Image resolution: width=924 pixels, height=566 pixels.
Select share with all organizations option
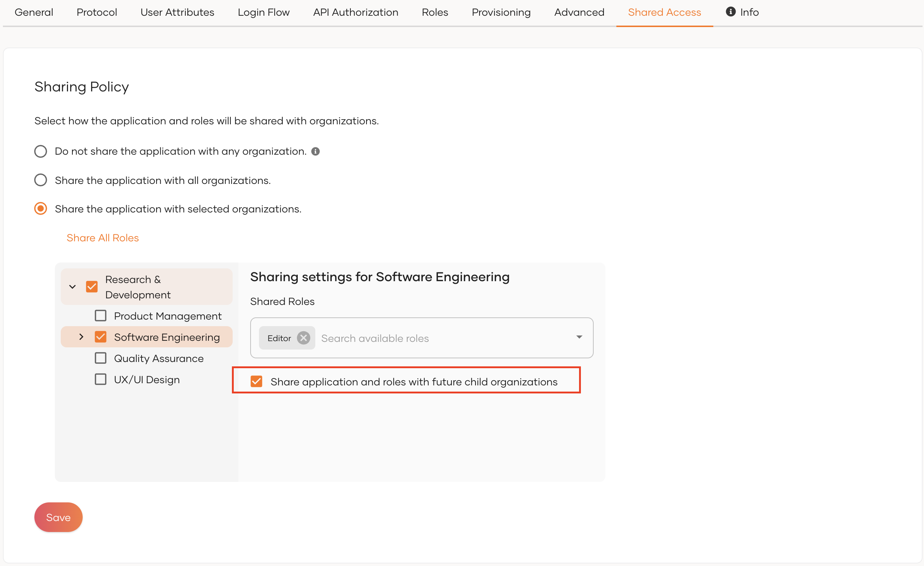pyautogui.click(x=41, y=180)
